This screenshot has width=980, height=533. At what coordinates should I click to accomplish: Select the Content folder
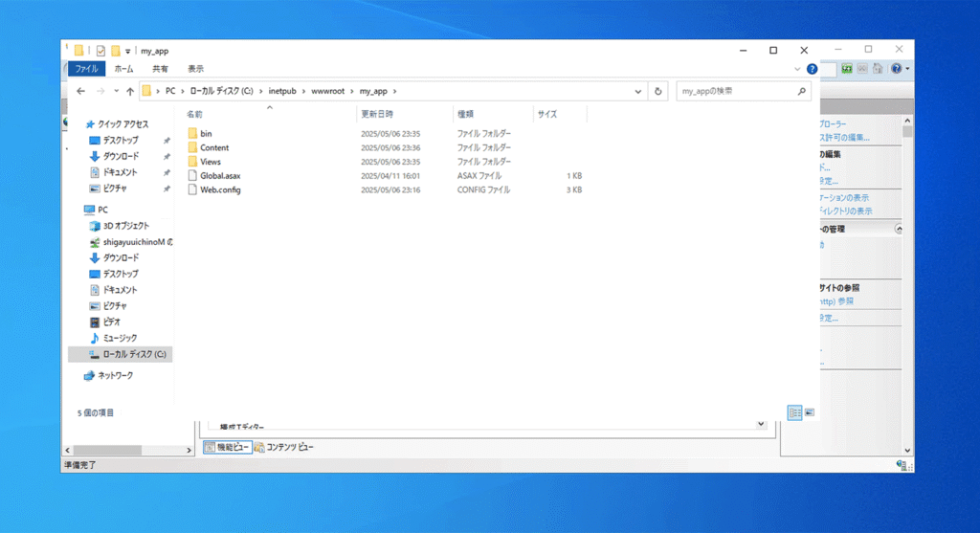(x=214, y=147)
